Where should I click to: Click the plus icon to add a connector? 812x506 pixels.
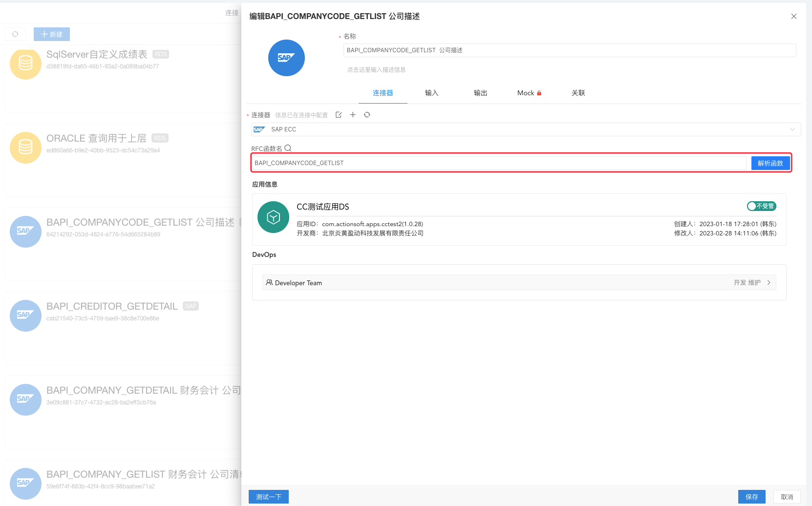(353, 114)
